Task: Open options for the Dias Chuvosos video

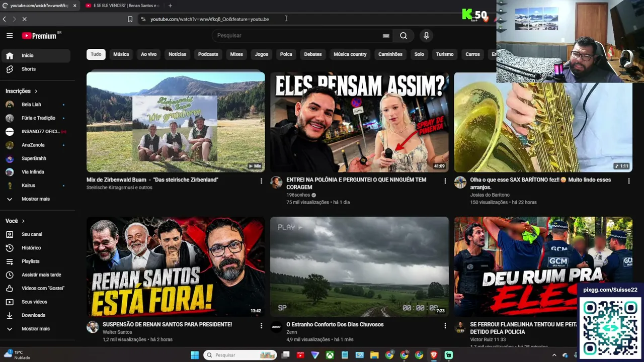Action: (445, 325)
